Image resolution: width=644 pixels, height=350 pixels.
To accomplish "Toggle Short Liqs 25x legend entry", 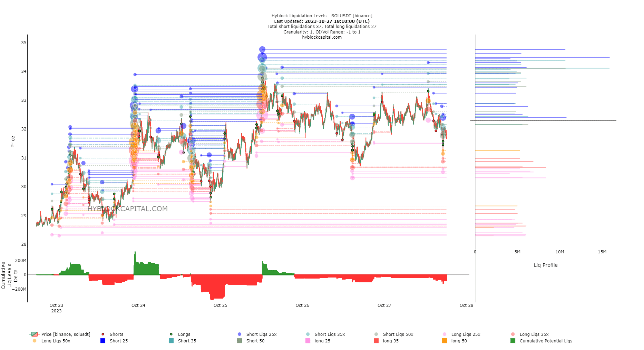I will (257, 334).
